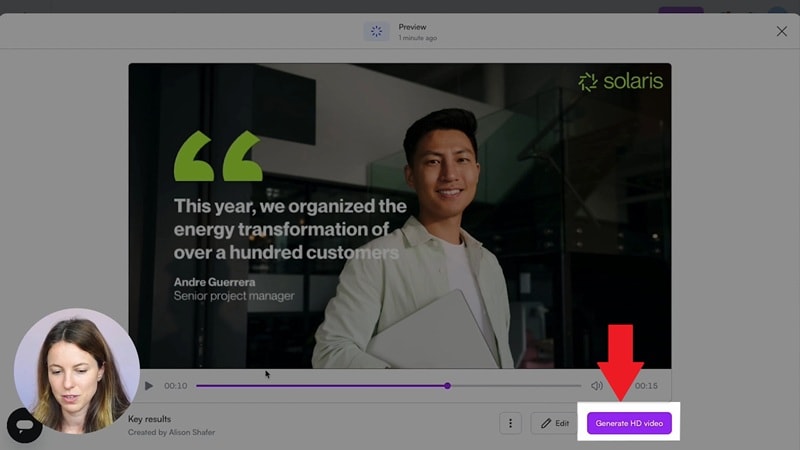
Task: Open the three-dot more options menu
Action: click(510, 423)
